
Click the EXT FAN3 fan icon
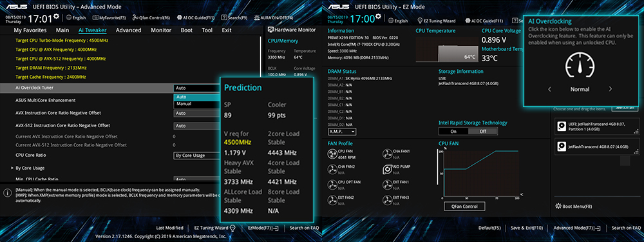pos(387,200)
